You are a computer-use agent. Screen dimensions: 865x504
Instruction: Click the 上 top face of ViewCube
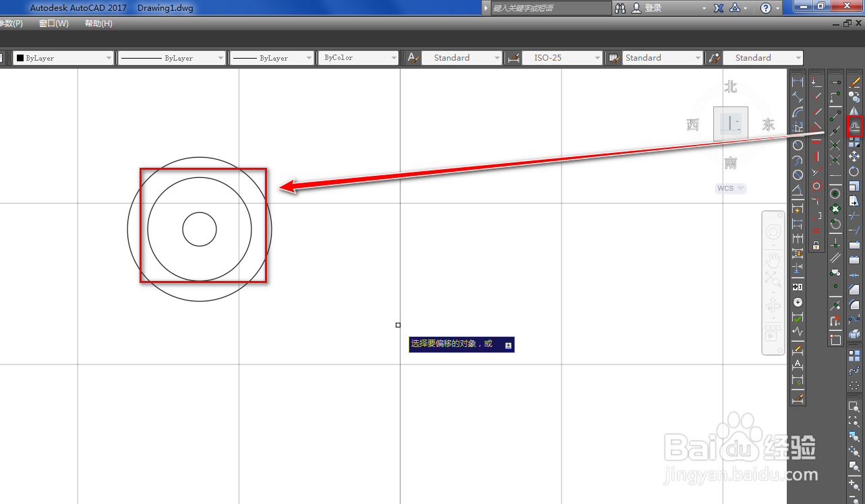[x=731, y=124]
